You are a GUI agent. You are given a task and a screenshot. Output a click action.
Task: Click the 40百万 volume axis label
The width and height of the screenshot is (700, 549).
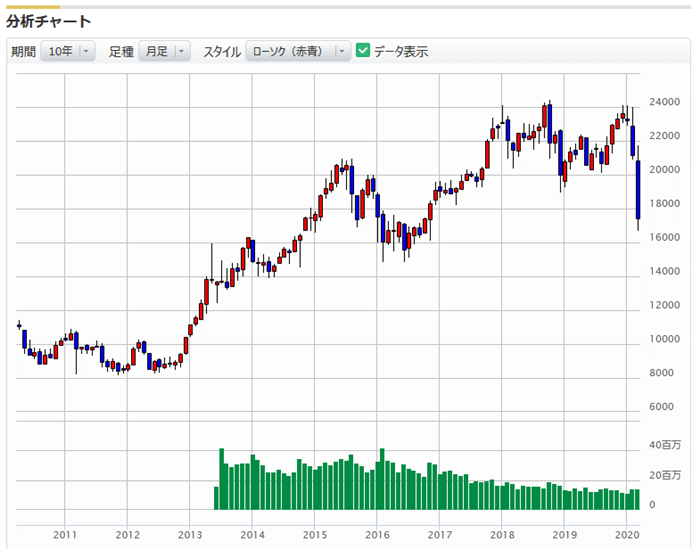(x=666, y=445)
